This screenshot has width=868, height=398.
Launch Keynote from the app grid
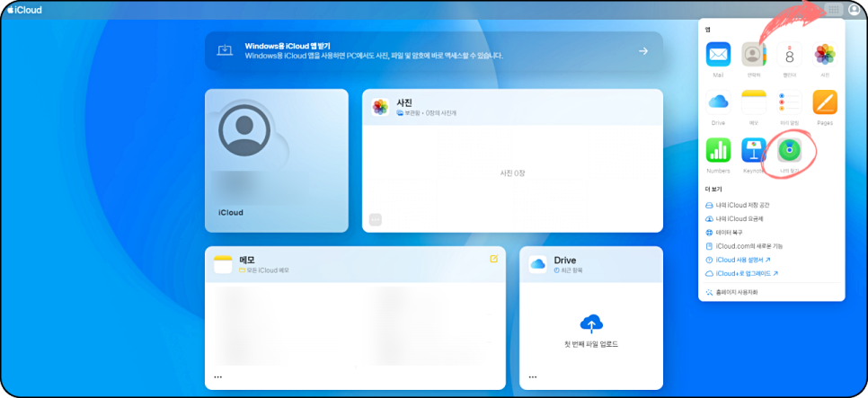pos(753,150)
